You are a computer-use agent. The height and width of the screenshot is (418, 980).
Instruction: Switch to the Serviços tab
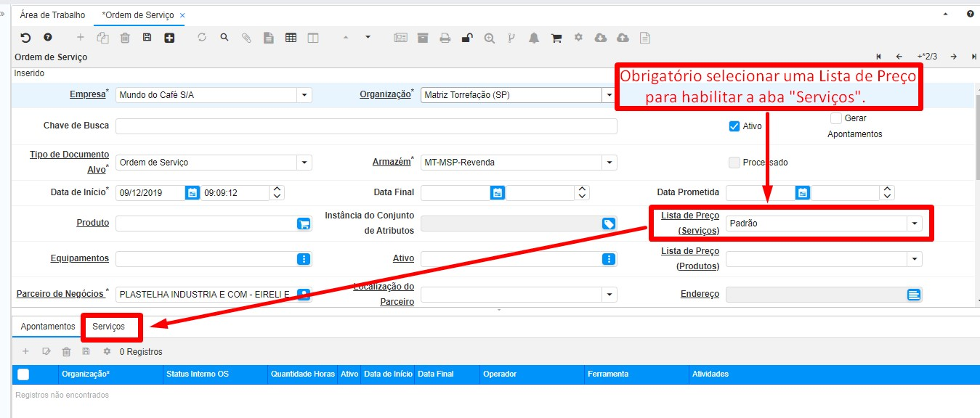(108, 327)
